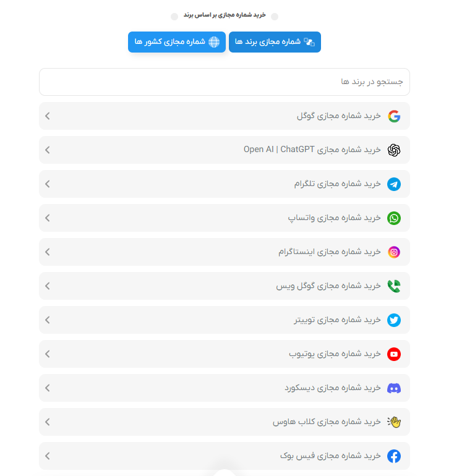Image resolution: width=454 pixels, height=476 pixels.
Task: Expand the Discord row using its chevron
Action: point(48,388)
